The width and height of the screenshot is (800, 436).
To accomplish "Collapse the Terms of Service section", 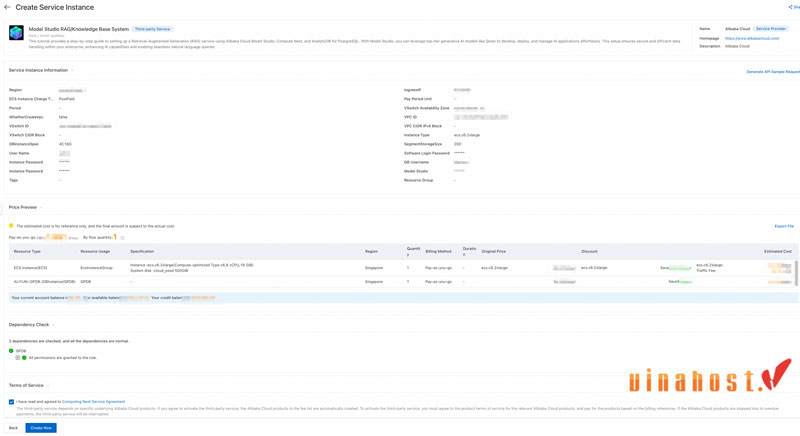I will 47,386.
